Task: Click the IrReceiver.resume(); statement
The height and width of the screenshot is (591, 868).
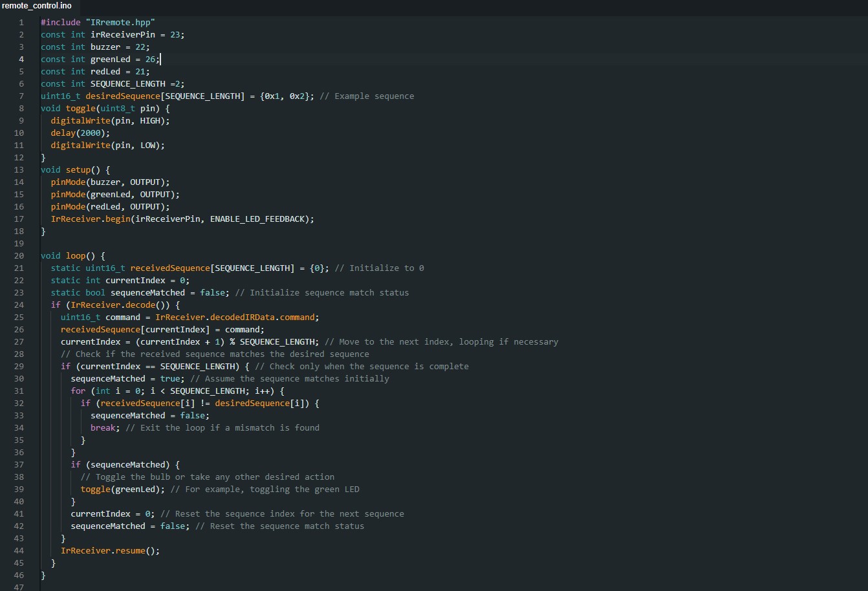Action: [x=111, y=550]
